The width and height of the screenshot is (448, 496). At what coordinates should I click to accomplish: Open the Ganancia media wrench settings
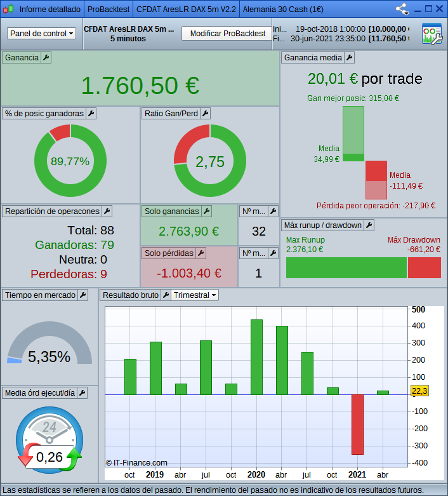[x=350, y=58]
